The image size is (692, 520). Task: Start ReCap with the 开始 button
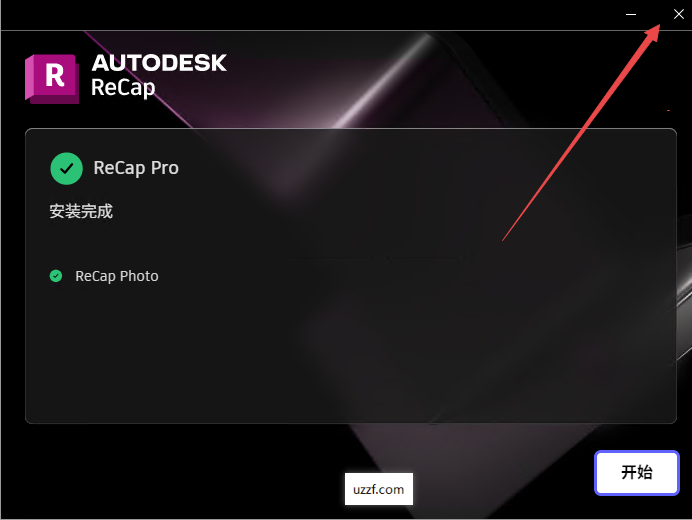pyautogui.click(x=636, y=473)
